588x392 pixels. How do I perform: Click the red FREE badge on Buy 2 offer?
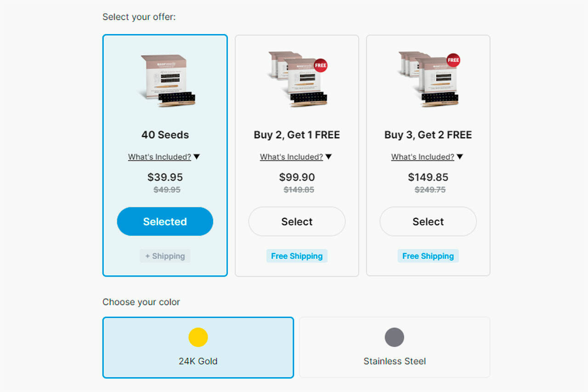pyautogui.click(x=321, y=66)
